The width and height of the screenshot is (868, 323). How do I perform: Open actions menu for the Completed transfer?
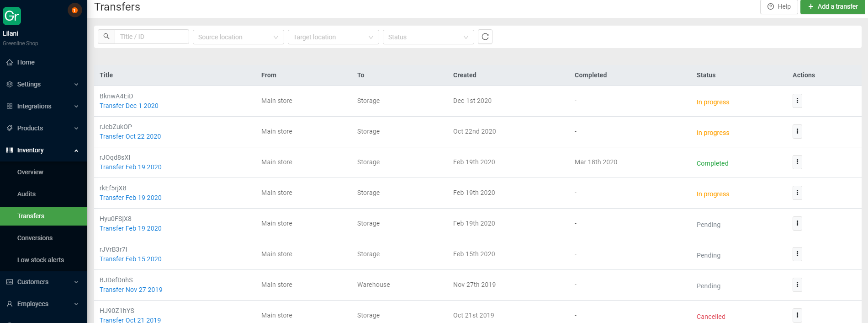tap(797, 162)
